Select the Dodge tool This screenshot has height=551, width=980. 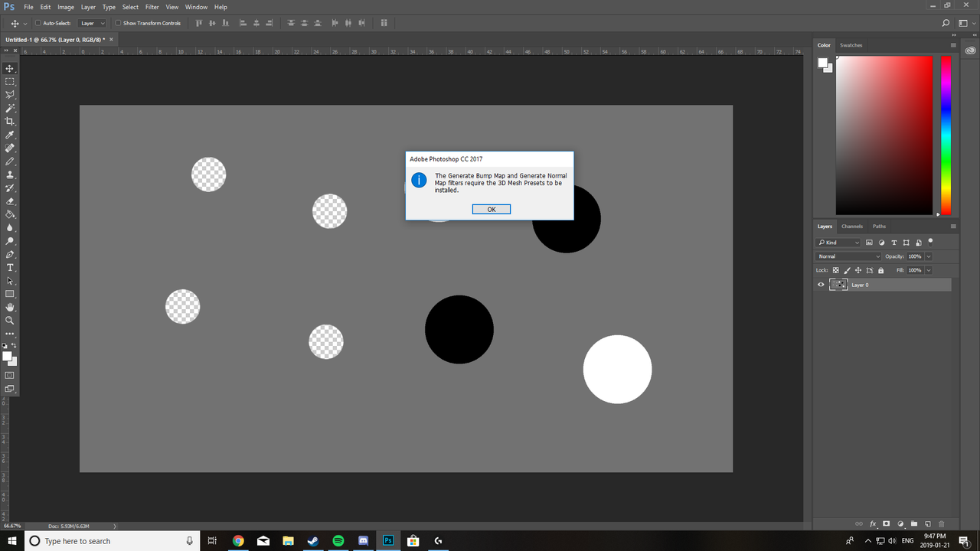(10, 241)
